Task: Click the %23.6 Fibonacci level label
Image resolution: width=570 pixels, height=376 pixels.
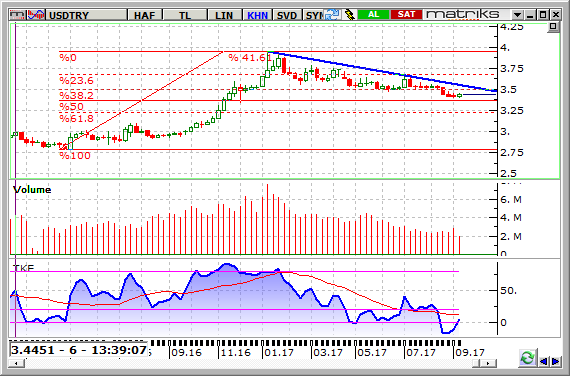Action: point(76,80)
